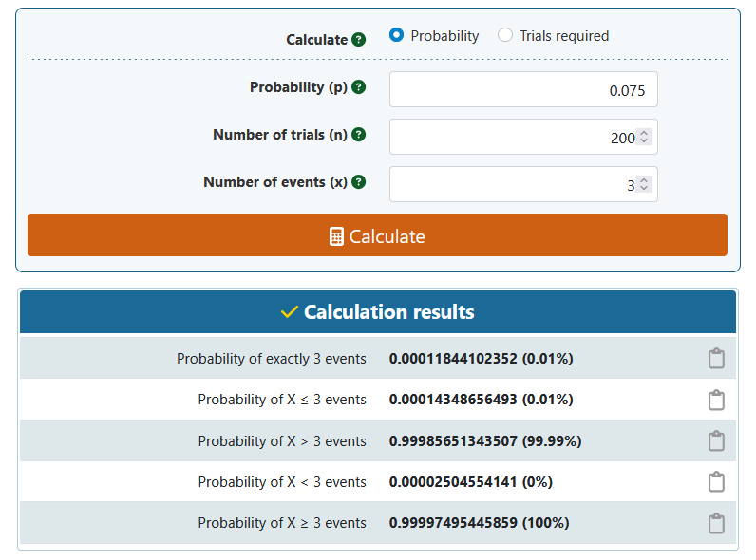The width and height of the screenshot is (756, 560).
Task: Open help icon for Number of events (x)
Action: (358, 182)
